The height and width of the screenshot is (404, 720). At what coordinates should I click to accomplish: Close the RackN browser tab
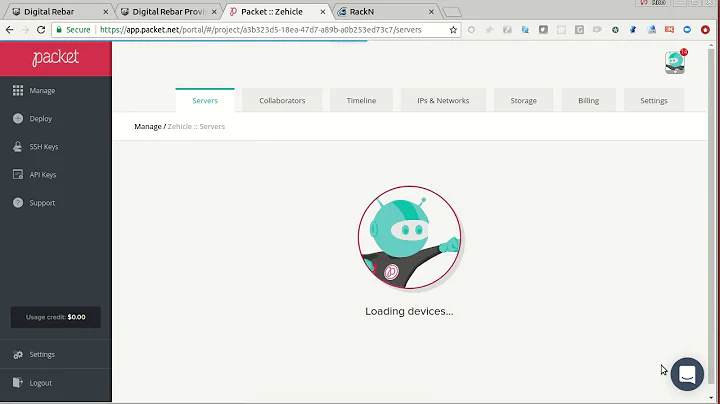[x=431, y=12]
